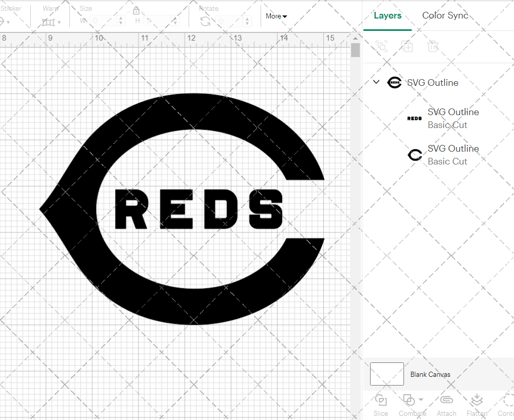Click the rotate angle input field
This screenshot has width=514, height=420.
tap(229, 21)
